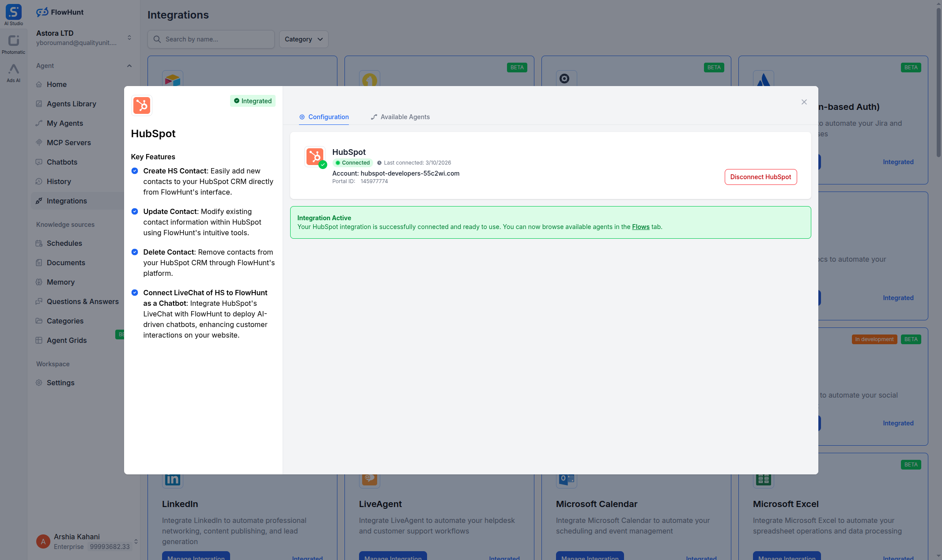Select Documents under Knowledge sources
The image size is (942, 560).
(66, 263)
